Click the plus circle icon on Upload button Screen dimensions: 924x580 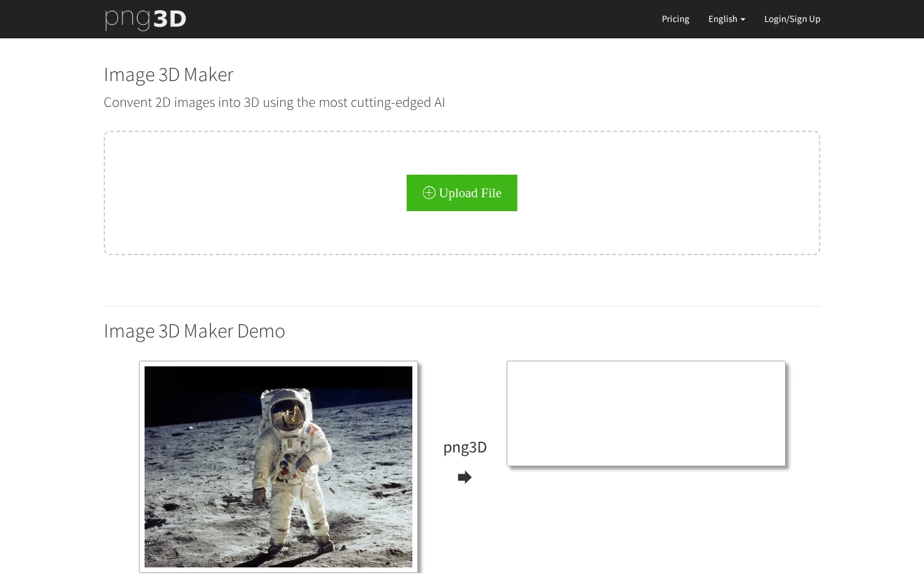[429, 192]
